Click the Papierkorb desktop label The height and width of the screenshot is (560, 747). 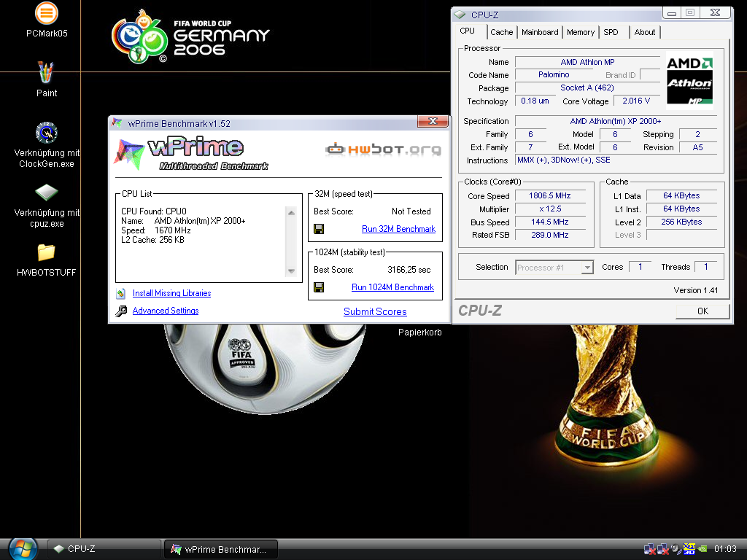419,332
